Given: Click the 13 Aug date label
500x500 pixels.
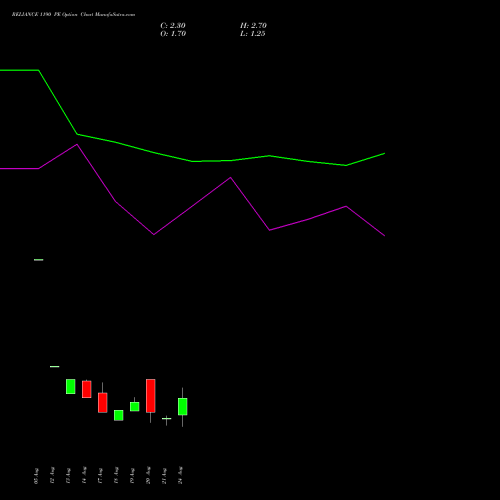Looking at the screenshot, I should 68,476.
